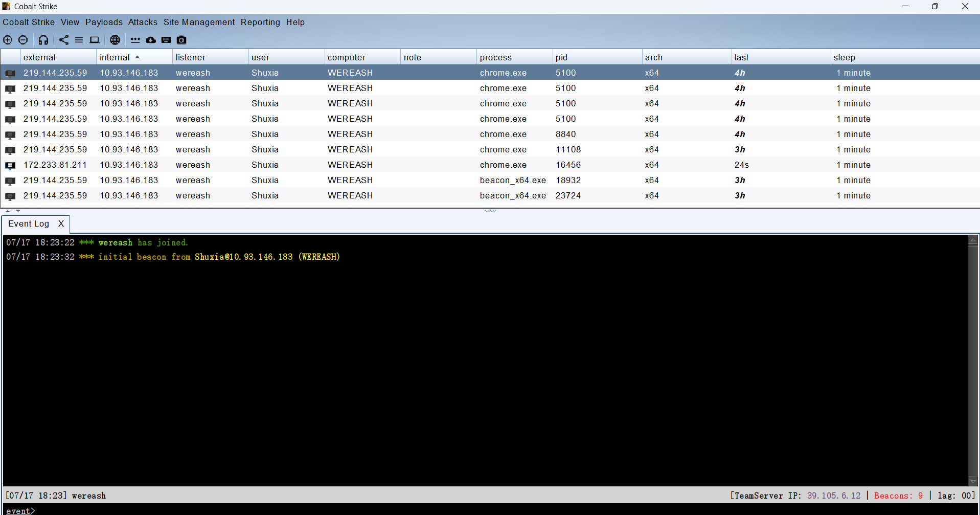Image resolution: width=980 pixels, height=515 pixels.
Task: Select beacon_x64.exe with pid 23724
Action: pos(513,195)
